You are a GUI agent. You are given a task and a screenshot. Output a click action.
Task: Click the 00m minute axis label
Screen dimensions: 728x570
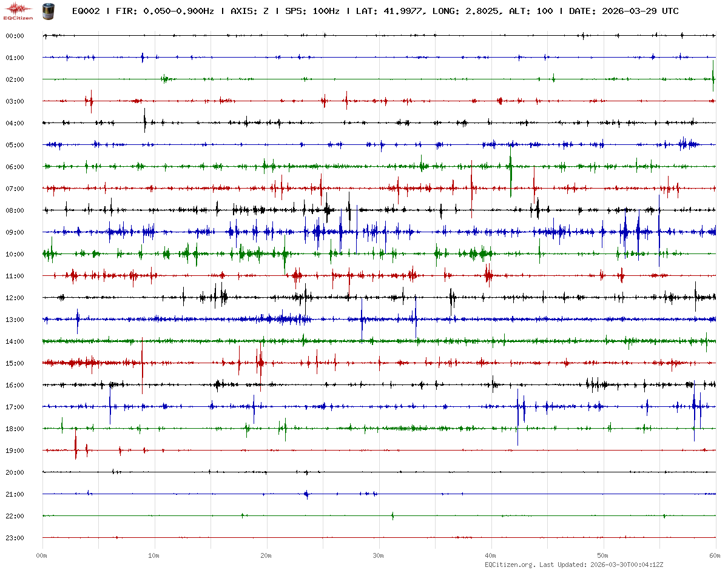pos(42,555)
